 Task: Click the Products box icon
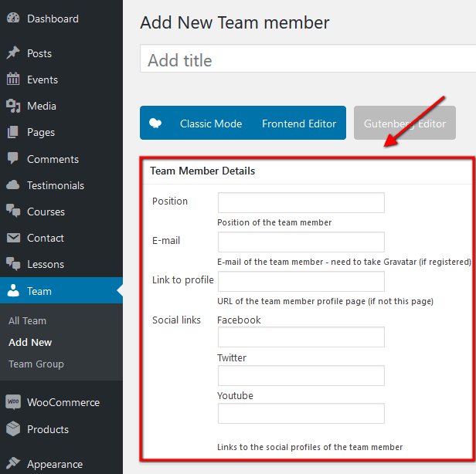tap(13, 428)
